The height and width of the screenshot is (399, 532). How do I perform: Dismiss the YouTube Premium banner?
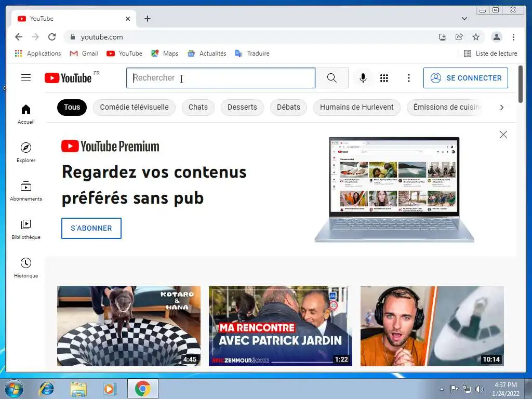click(x=503, y=135)
